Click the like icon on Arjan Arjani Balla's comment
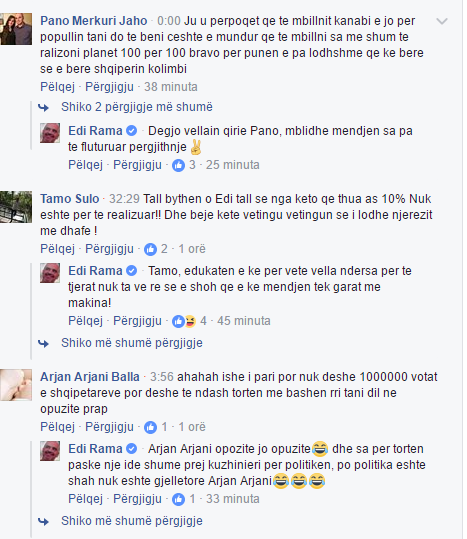Viewport: 467px width, 539px height. click(150, 427)
